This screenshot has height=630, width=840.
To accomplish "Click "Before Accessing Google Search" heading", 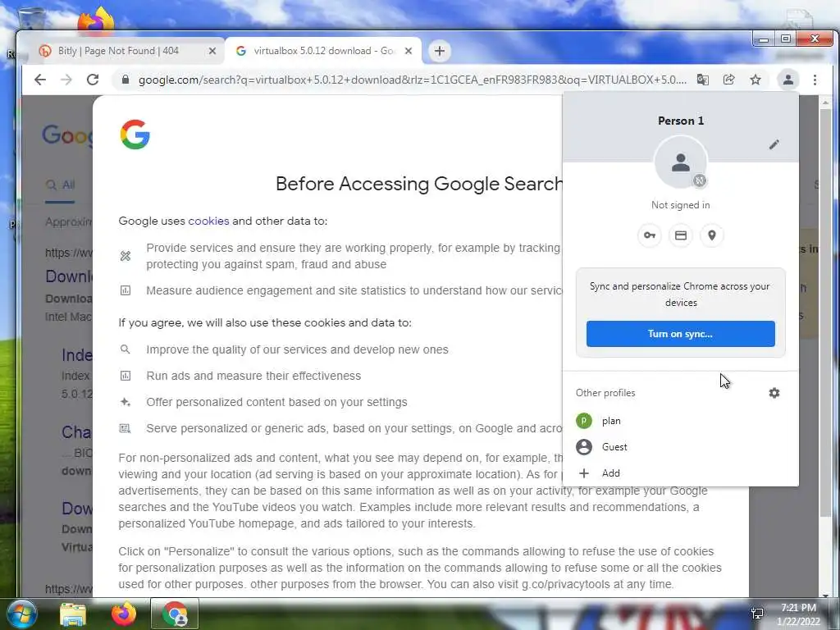I will (419, 184).
